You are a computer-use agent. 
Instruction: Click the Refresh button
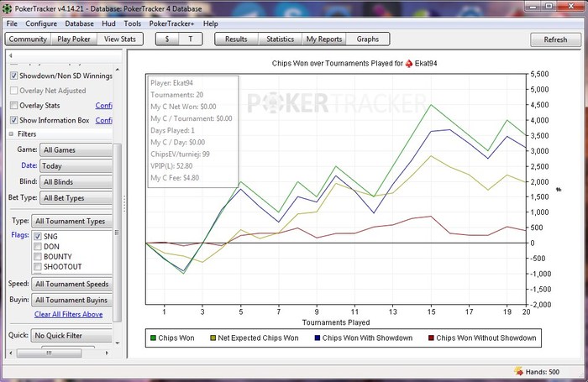555,39
